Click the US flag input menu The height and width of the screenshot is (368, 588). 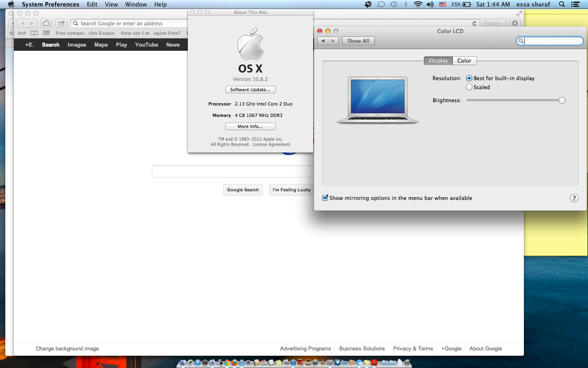tap(443, 4)
